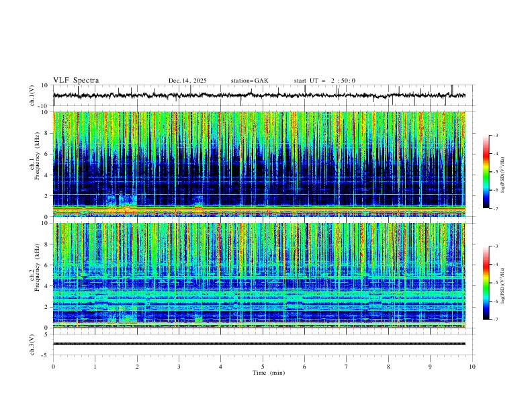Click the 'ch.1(V)' waveform axis label

point(32,95)
